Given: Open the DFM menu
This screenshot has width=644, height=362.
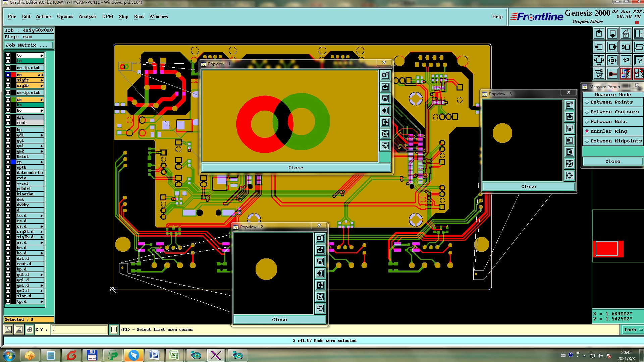Looking at the screenshot, I should click(x=107, y=17).
